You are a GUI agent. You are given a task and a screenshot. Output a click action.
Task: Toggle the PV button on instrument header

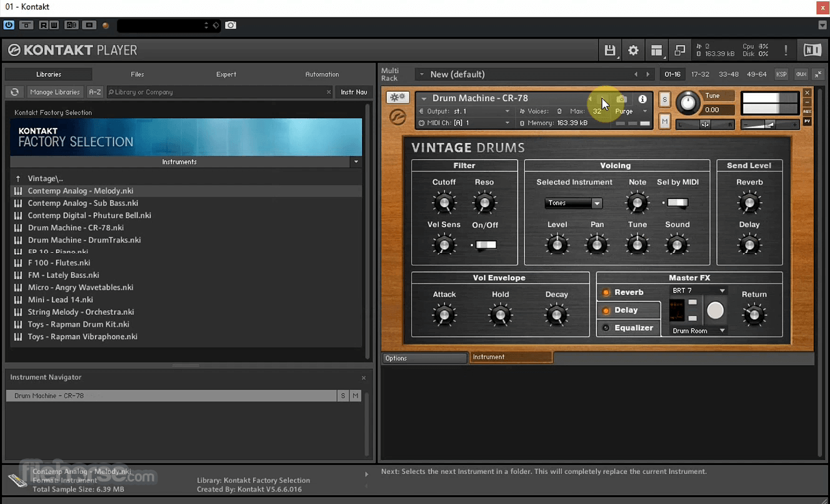(807, 121)
